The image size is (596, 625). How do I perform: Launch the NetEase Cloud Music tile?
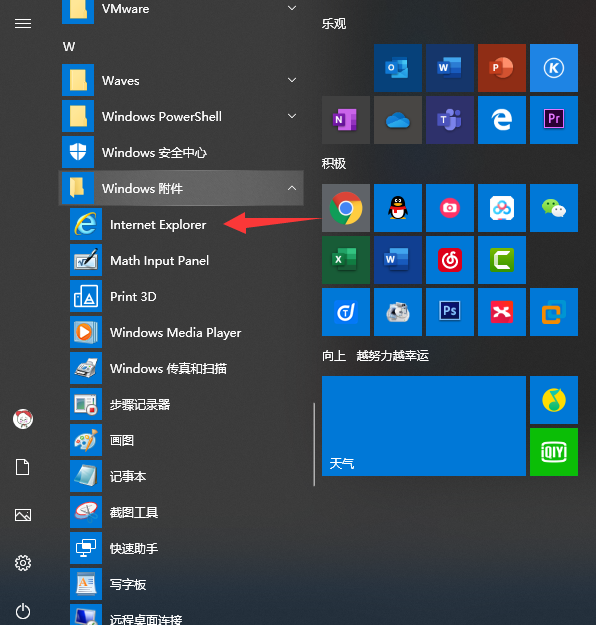click(450, 260)
